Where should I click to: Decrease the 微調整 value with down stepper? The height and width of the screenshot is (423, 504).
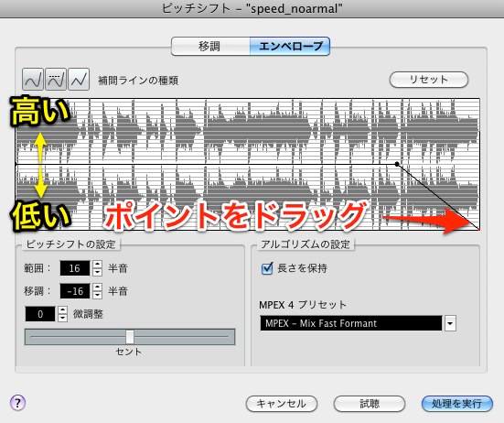[63, 318]
